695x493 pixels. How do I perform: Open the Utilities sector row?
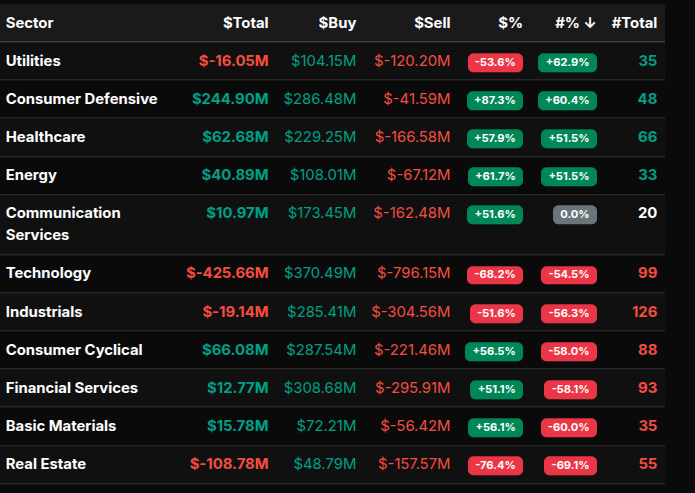pos(33,61)
